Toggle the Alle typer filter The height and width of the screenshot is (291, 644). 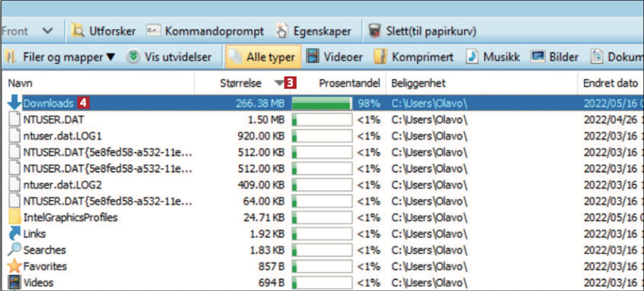263,57
